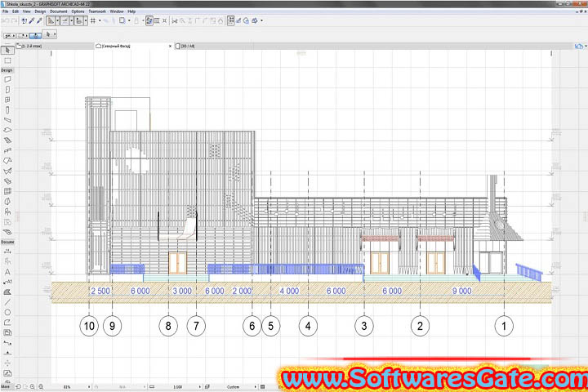This screenshot has height=392, width=588.
Task: Open the 1:100 scale dropdown
Action: point(199,387)
